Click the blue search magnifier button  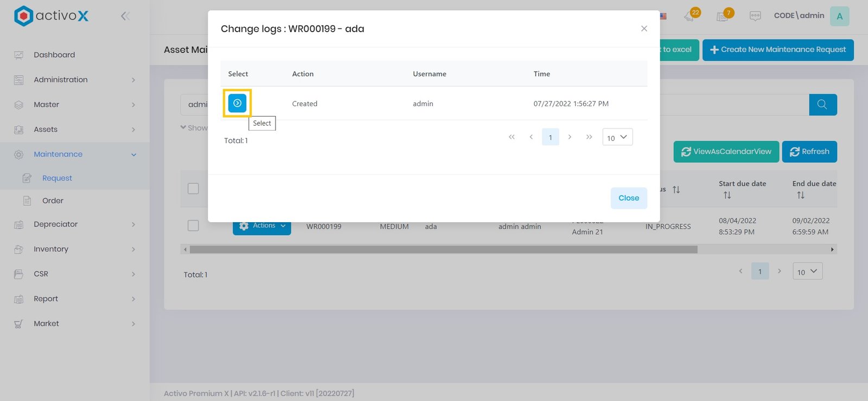pos(822,105)
